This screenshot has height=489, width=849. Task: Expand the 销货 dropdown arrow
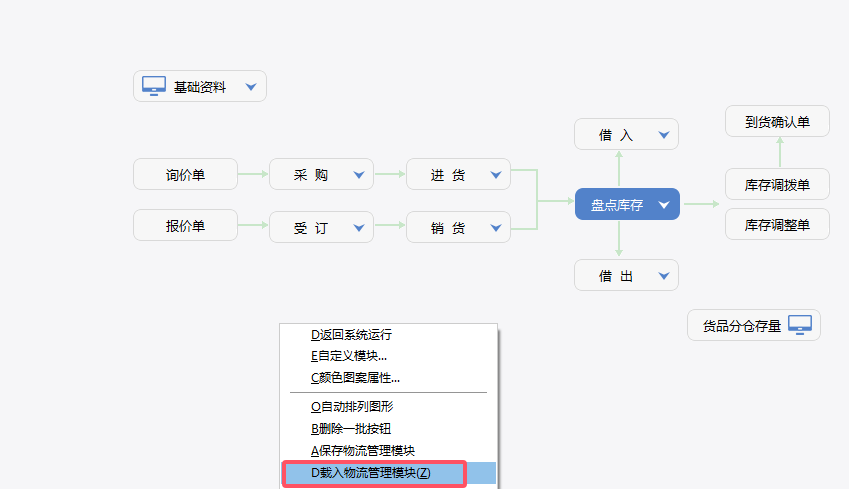(x=495, y=228)
